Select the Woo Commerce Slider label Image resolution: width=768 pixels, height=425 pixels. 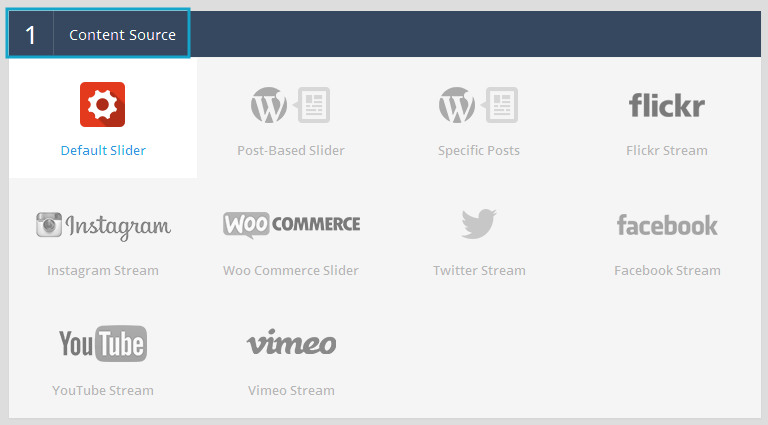click(291, 270)
